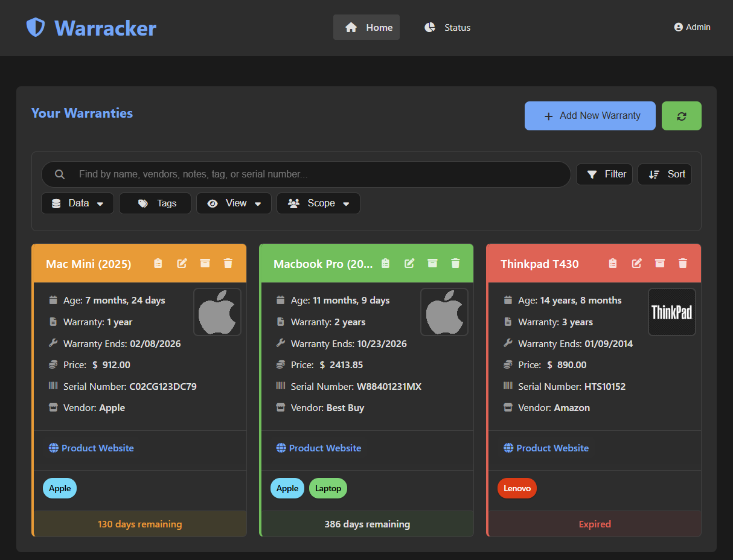The height and width of the screenshot is (560, 733).
Task: Open the Admin user menu
Action: click(x=692, y=27)
